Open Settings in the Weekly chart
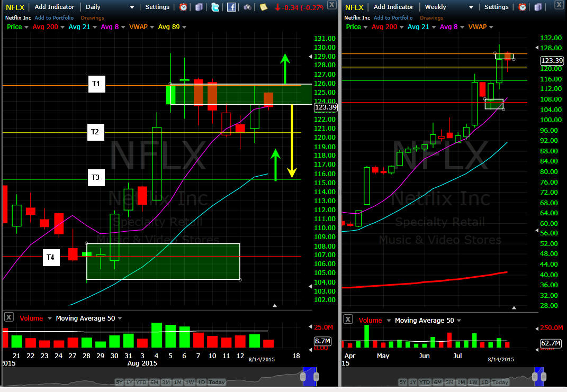 [496, 7]
